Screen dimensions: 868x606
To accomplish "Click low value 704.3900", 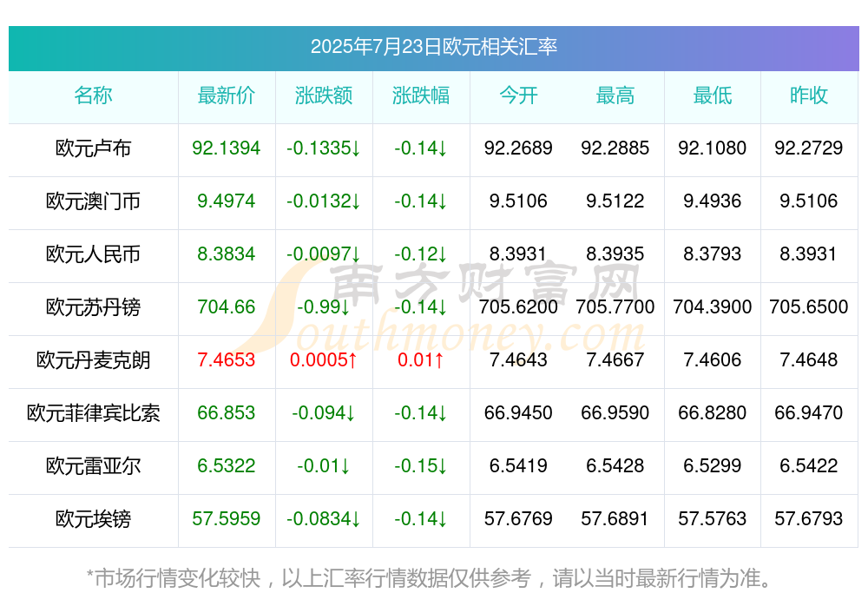I will point(713,306).
